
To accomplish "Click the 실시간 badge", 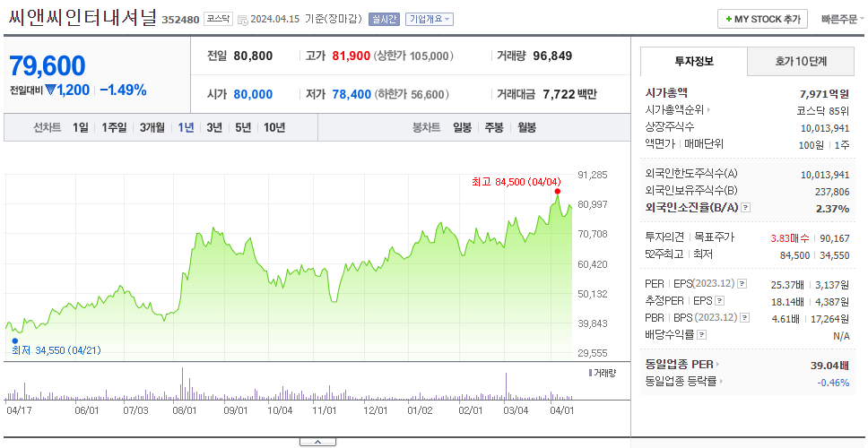I will tap(384, 19).
